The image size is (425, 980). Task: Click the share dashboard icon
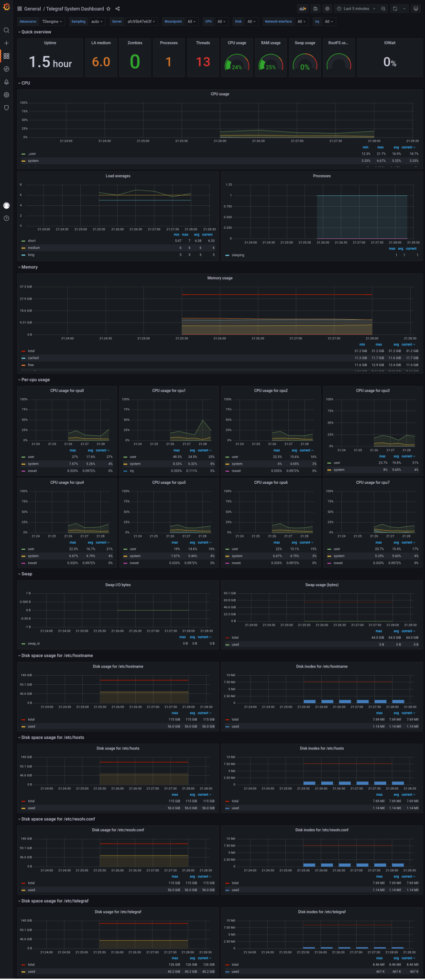(x=118, y=9)
